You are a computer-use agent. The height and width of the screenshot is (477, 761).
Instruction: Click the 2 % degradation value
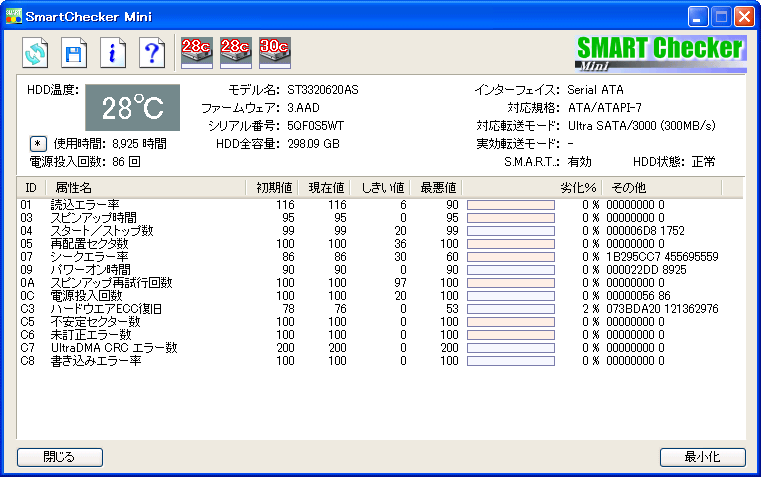pyautogui.click(x=591, y=309)
